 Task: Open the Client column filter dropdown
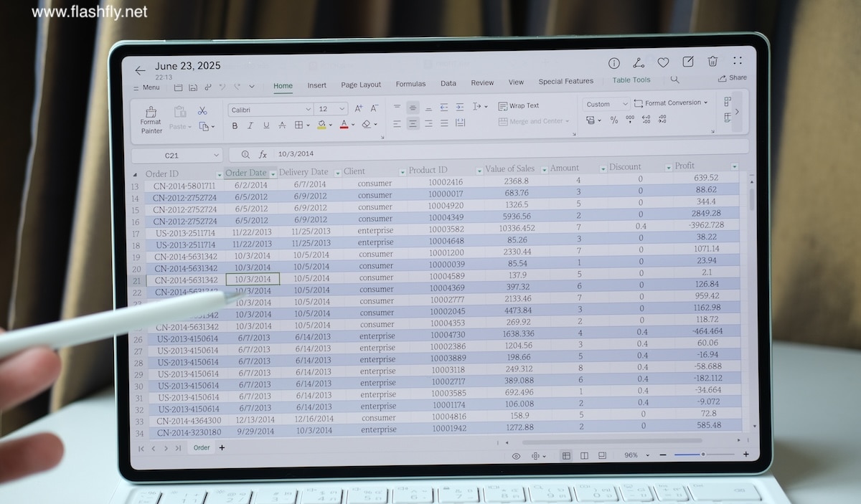[401, 172]
